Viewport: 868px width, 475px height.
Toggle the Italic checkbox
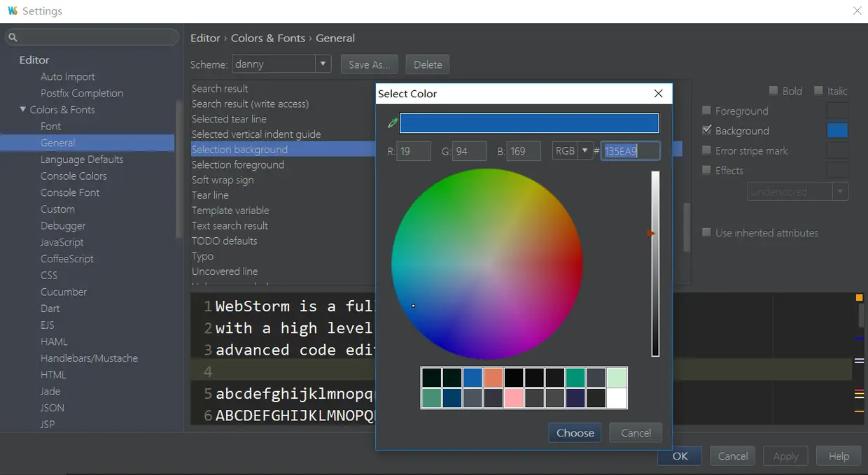[818, 90]
